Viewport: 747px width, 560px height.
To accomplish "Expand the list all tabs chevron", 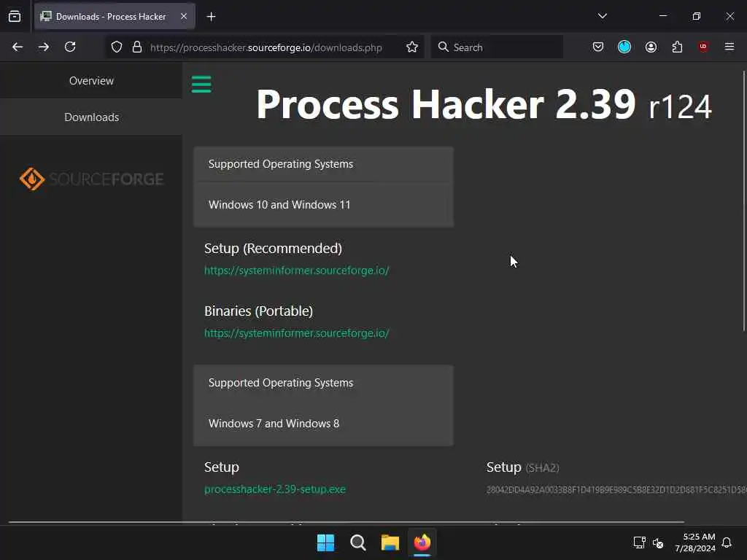I will pos(602,16).
